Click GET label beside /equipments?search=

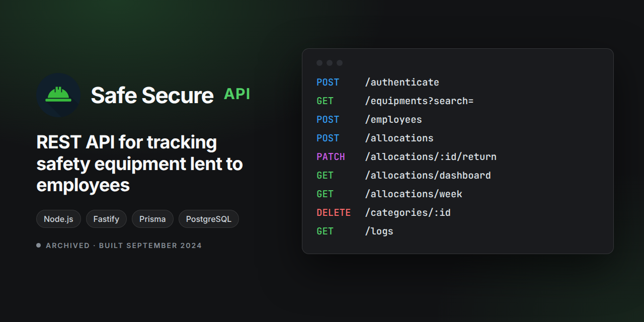[325, 101]
